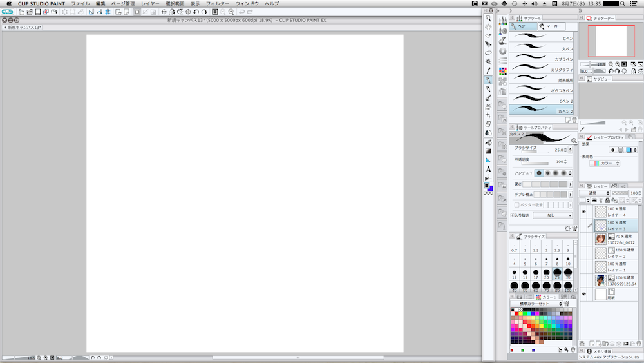Open the ファイル menu
Screen dimensions: 644x363
(80, 3)
